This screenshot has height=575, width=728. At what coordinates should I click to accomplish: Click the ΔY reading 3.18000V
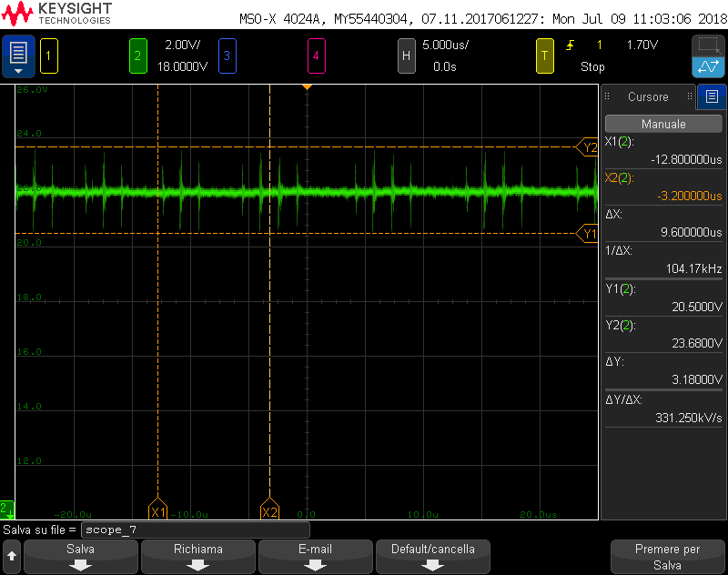[697, 379]
